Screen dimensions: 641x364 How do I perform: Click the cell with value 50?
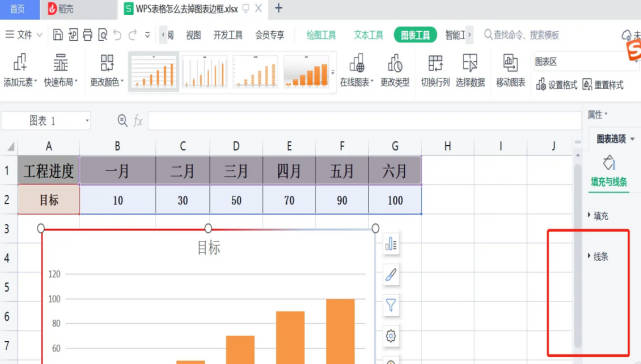pos(236,200)
